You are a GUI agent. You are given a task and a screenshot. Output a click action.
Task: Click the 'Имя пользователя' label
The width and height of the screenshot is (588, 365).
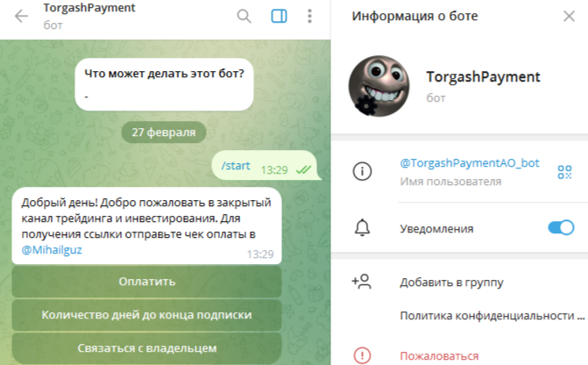point(450,182)
